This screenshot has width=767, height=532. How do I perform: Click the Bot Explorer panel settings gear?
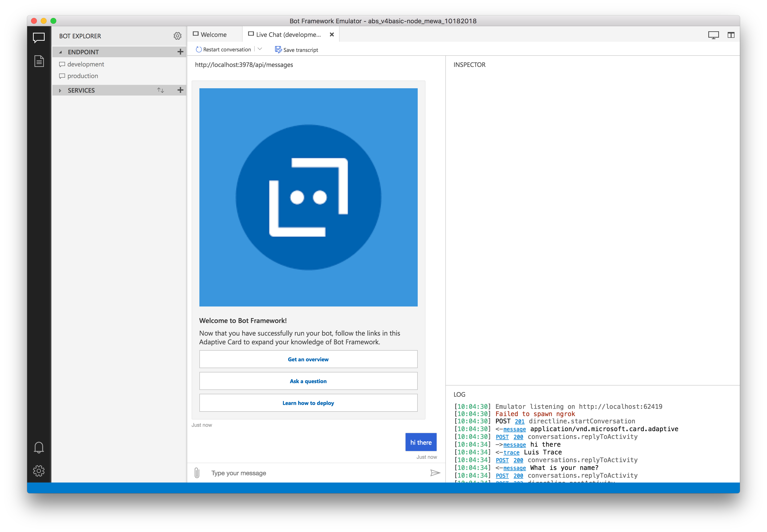point(177,36)
